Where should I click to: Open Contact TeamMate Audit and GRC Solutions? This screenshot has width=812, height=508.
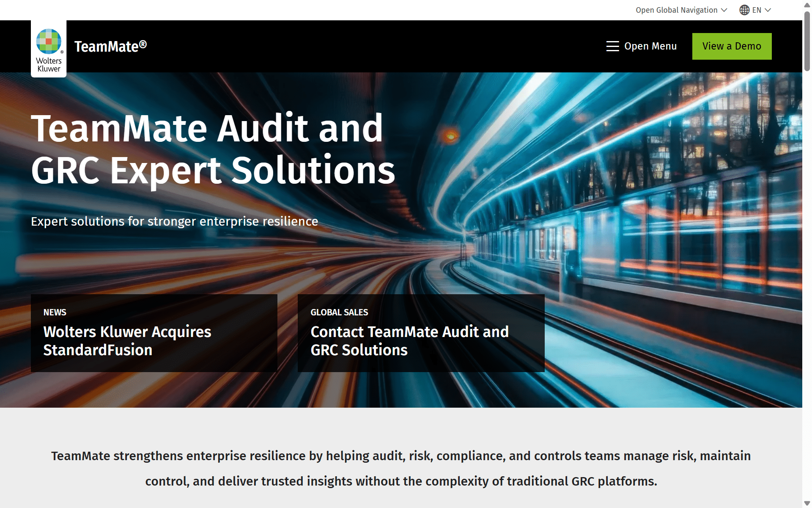[x=421, y=333]
